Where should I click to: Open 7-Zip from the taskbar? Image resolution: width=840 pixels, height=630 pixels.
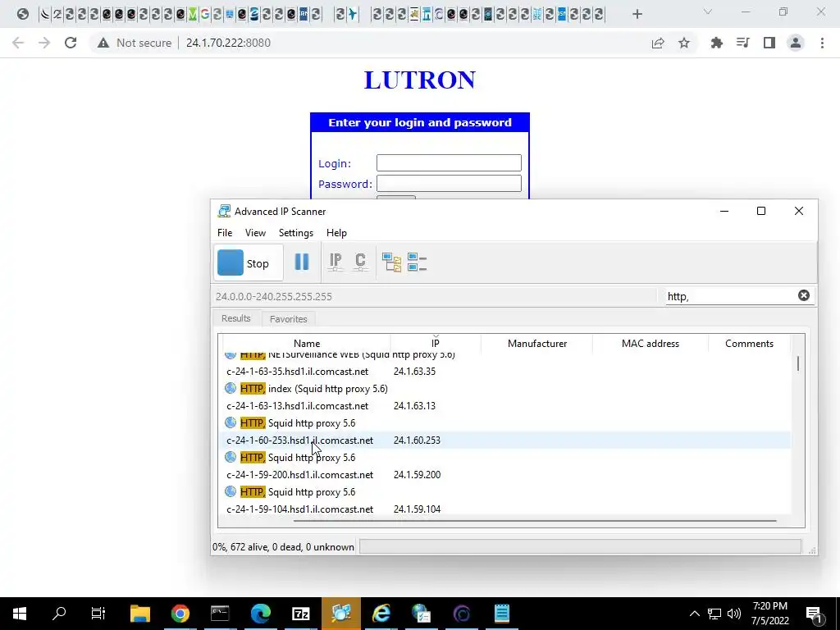[300, 614]
